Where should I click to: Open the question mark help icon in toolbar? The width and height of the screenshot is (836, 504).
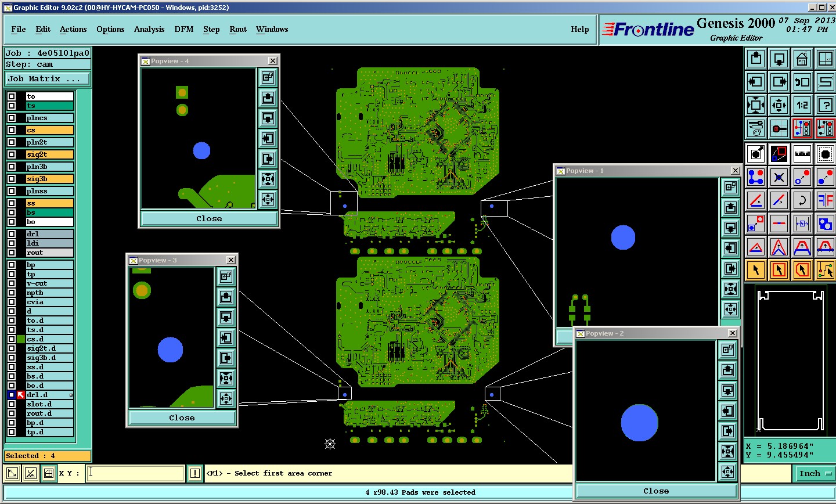click(x=825, y=105)
